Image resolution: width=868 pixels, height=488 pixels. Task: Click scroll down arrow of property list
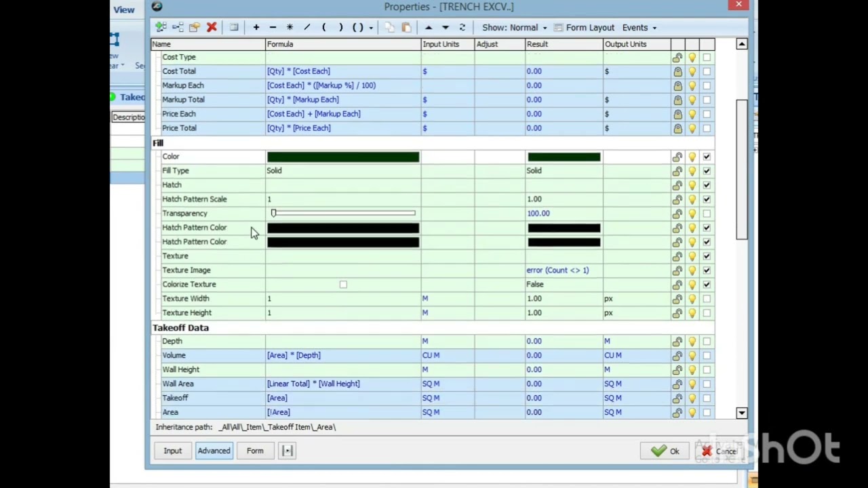click(x=741, y=413)
